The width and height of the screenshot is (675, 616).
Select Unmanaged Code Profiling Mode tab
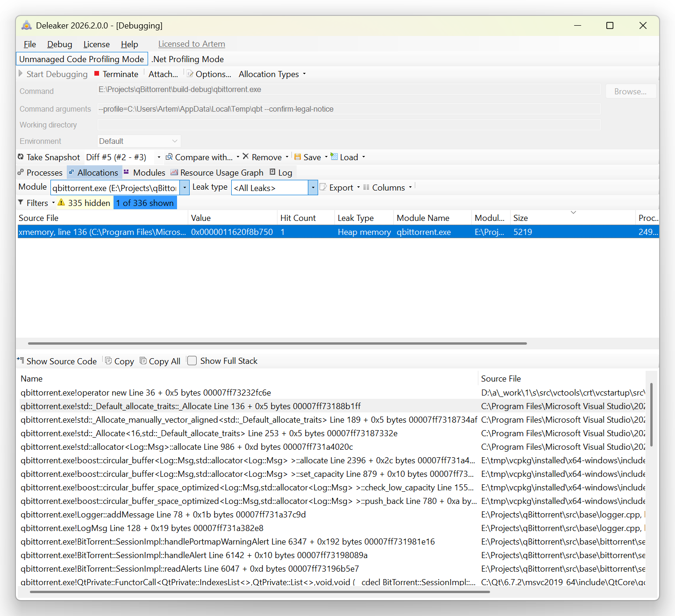point(82,59)
